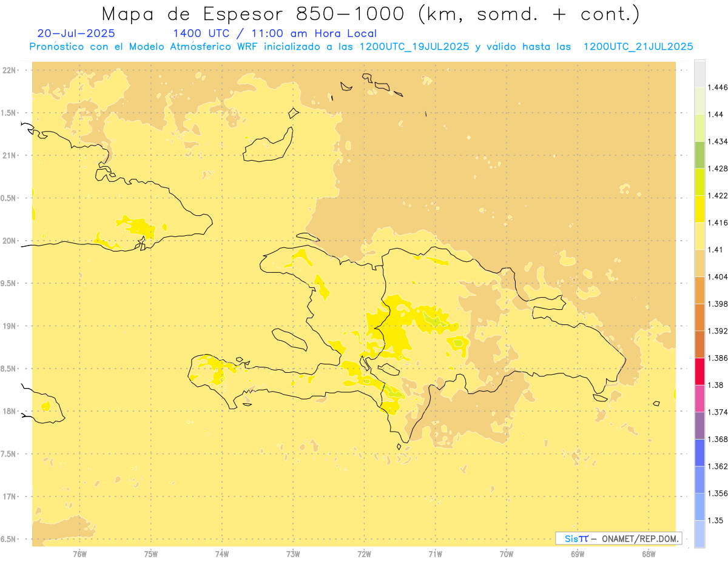Click the "22N" latitude label
This screenshot has height=562, width=728.
pos(9,70)
